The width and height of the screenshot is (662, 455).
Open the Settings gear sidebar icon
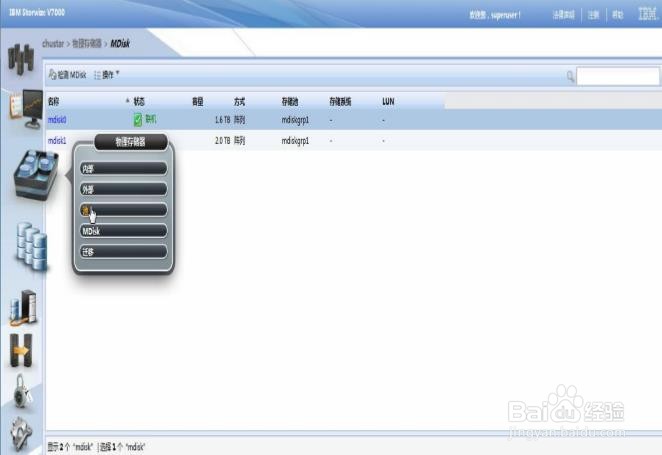pos(21,433)
